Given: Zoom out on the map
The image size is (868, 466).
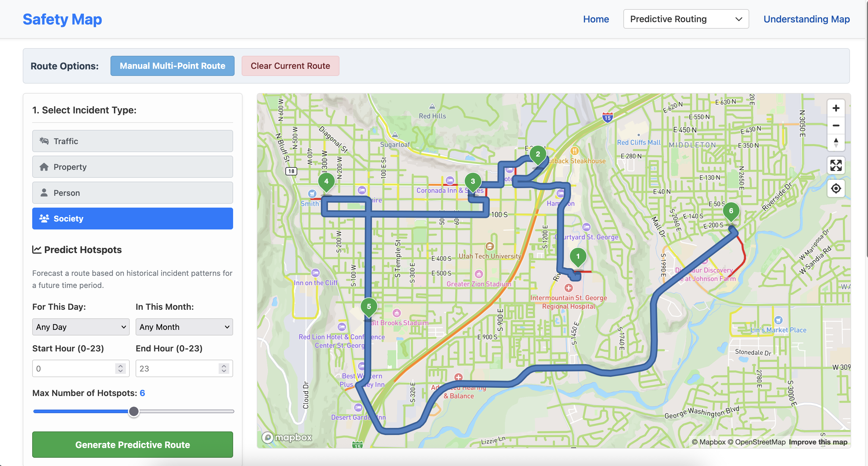Looking at the screenshot, I should (836, 126).
